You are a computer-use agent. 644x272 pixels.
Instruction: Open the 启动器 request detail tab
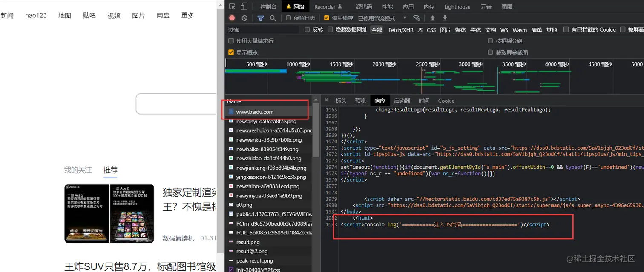[402, 101]
